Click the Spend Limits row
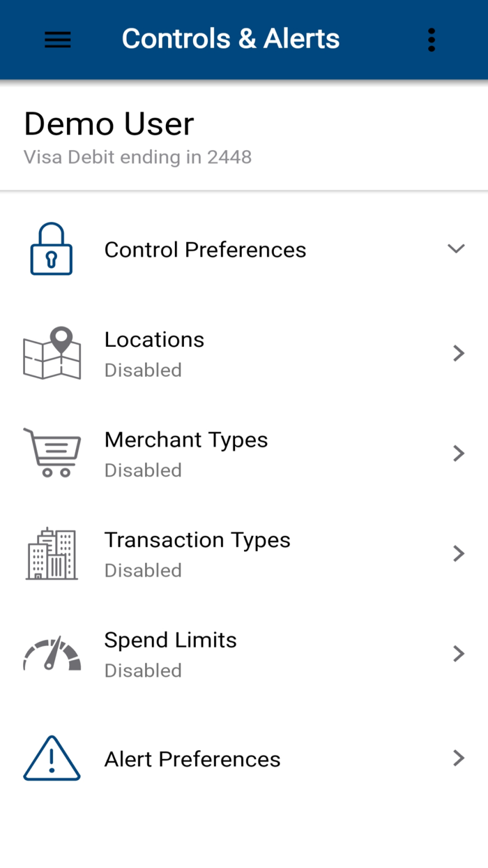This screenshot has height=868, width=488. tap(244, 654)
